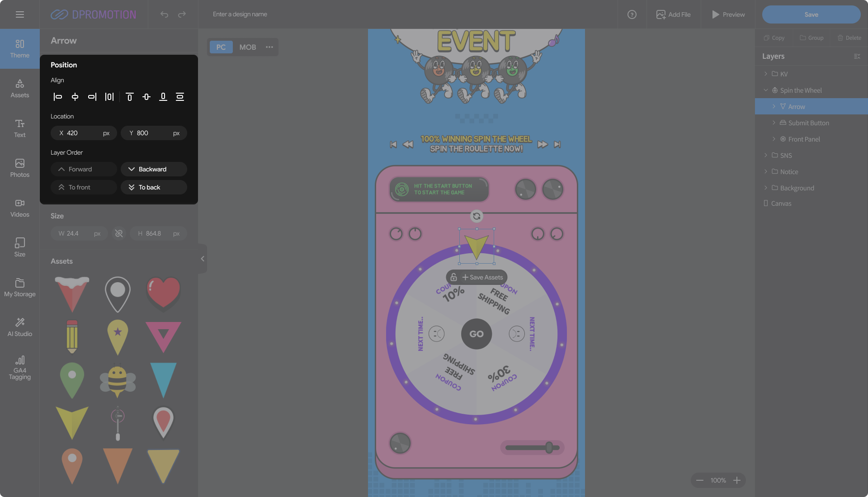Collapse the Spin the Wheel group
This screenshot has width=868, height=497.
point(765,90)
